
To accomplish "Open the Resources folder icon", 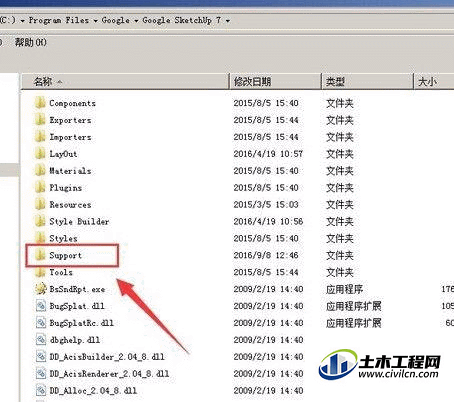I will pos(40,204).
